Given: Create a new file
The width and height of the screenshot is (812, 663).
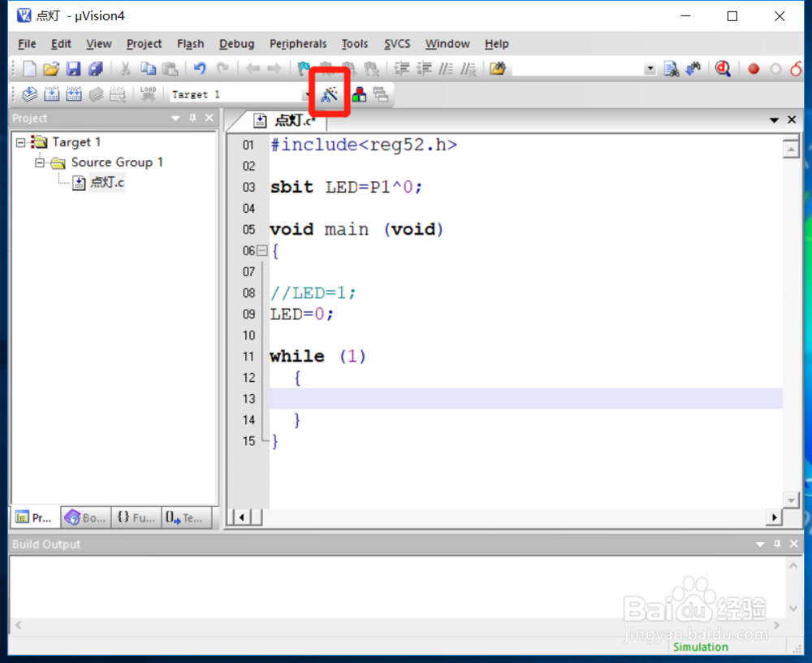Looking at the screenshot, I should [29, 68].
